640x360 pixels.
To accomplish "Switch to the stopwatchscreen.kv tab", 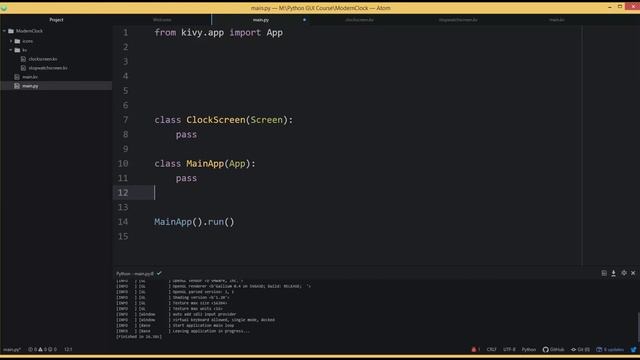I will (x=458, y=20).
